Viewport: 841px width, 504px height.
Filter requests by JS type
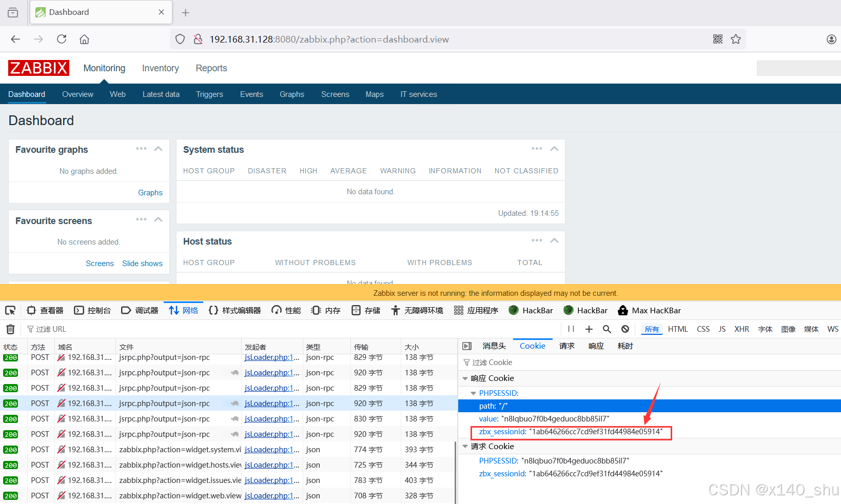(x=722, y=329)
